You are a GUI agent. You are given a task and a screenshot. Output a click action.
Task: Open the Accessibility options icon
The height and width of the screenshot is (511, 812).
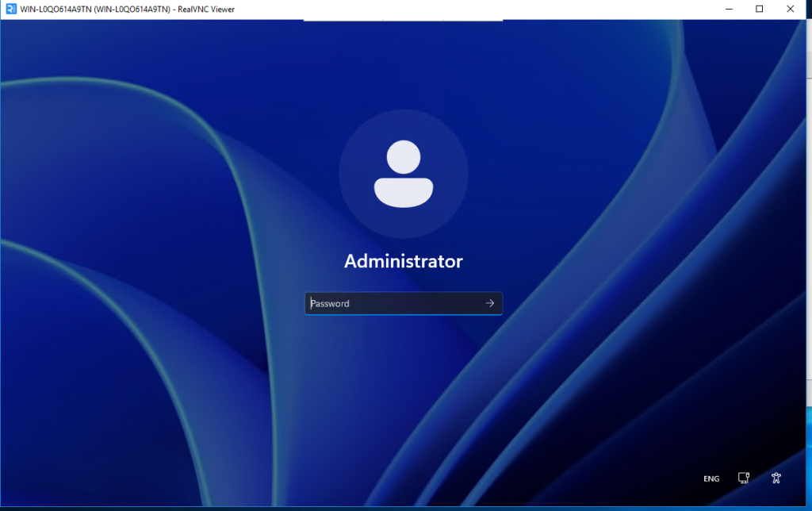[776, 478]
